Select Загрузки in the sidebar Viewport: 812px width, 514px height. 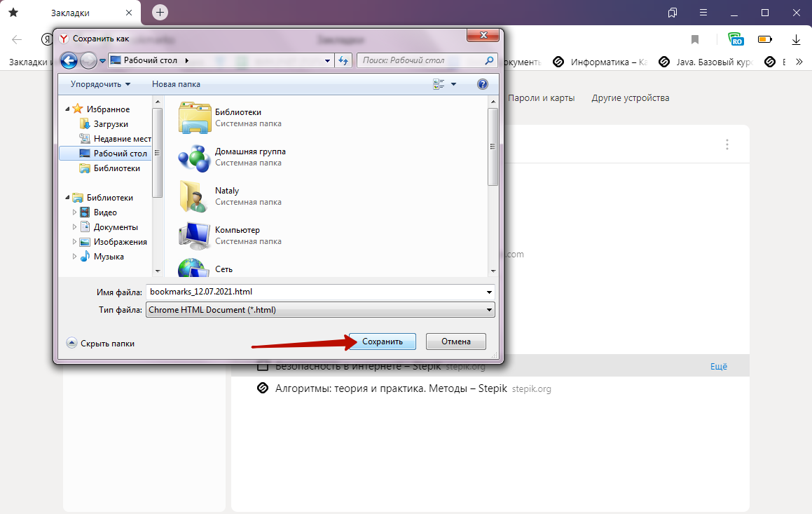[110, 124]
